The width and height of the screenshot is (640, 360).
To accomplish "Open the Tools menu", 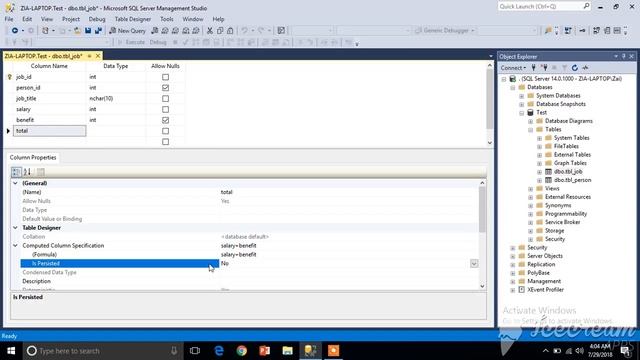I will [167, 19].
